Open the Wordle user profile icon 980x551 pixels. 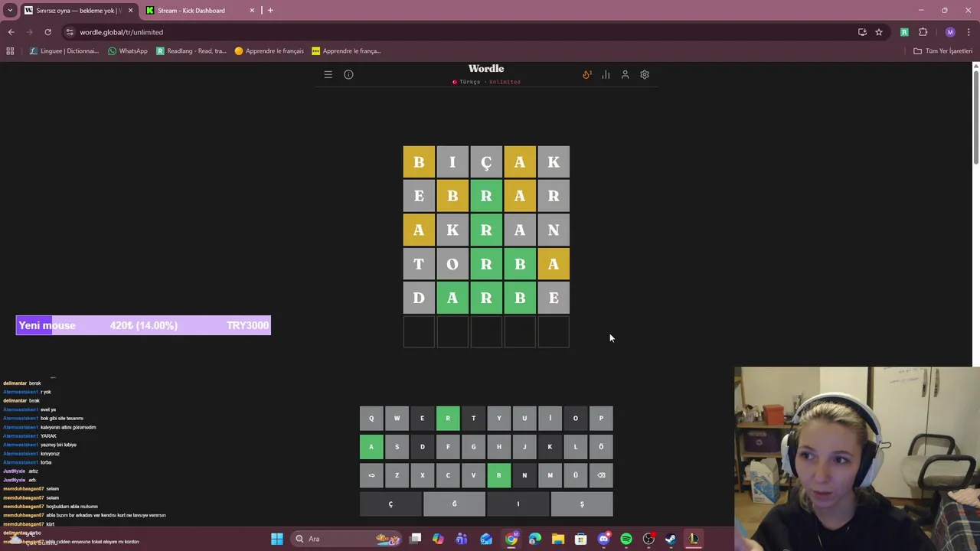(x=625, y=74)
